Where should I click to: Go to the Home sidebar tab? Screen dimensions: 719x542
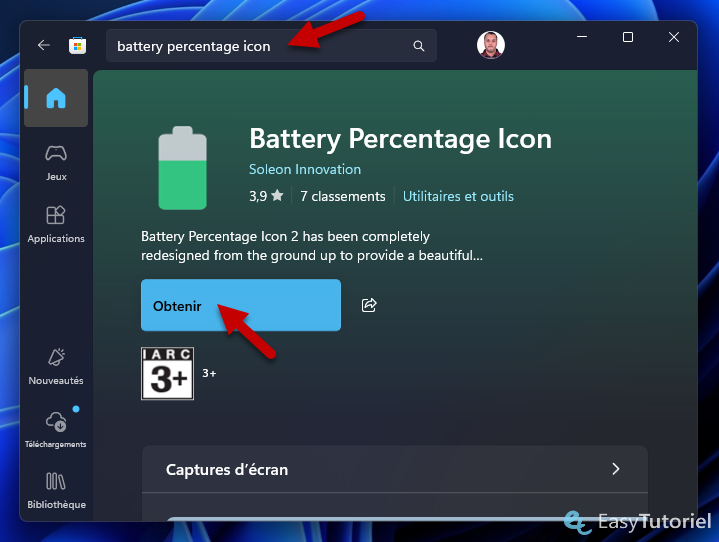[56, 98]
